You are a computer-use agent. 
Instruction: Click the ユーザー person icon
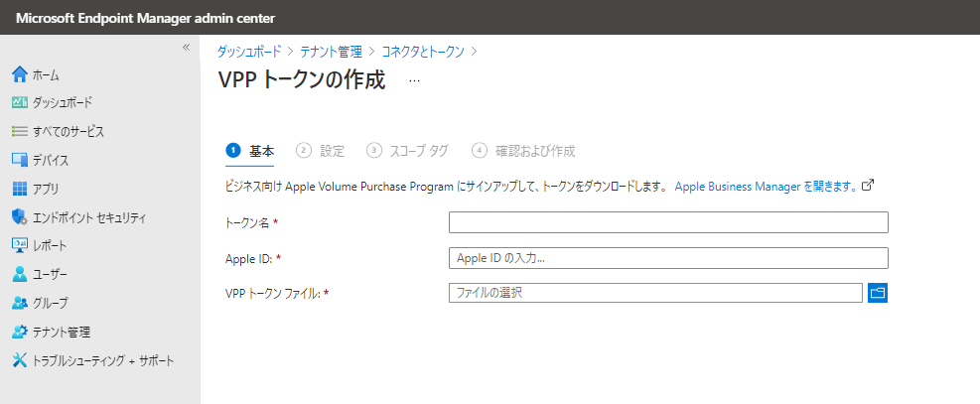tap(20, 274)
